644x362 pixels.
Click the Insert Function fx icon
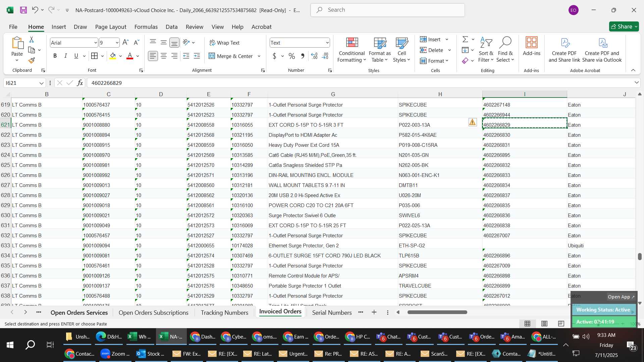[x=80, y=83]
